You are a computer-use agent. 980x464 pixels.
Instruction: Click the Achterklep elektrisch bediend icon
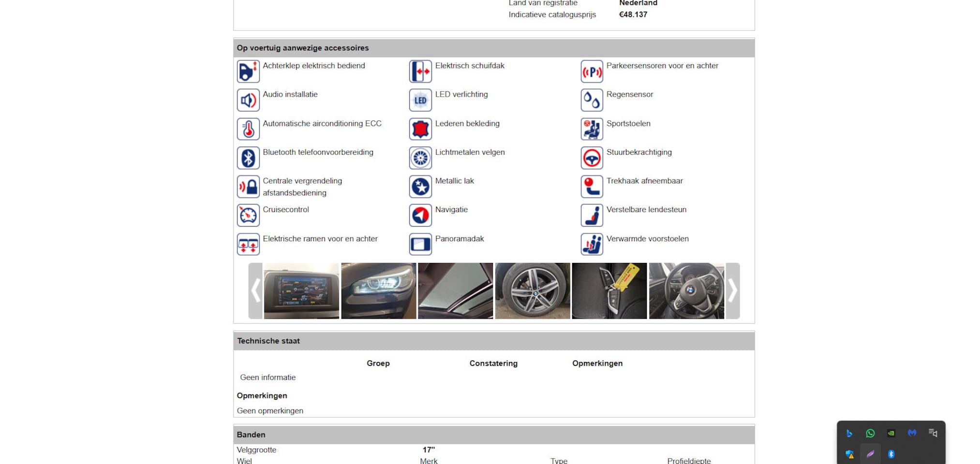click(x=248, y=72)
